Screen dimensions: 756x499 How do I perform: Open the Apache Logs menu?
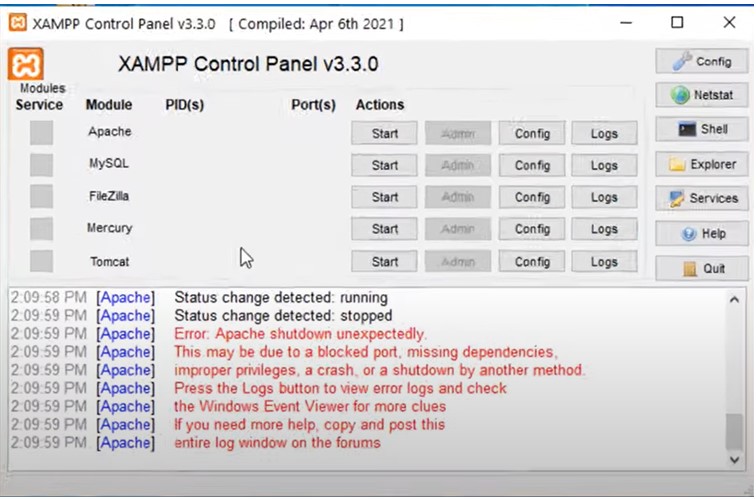pos(604,133)
